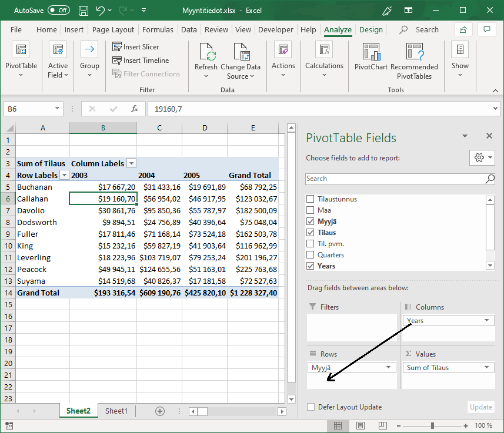Screen dimensions: 504x433
Task: Uncheck the Tilaus field checkbox
Action: pos(311,233)
